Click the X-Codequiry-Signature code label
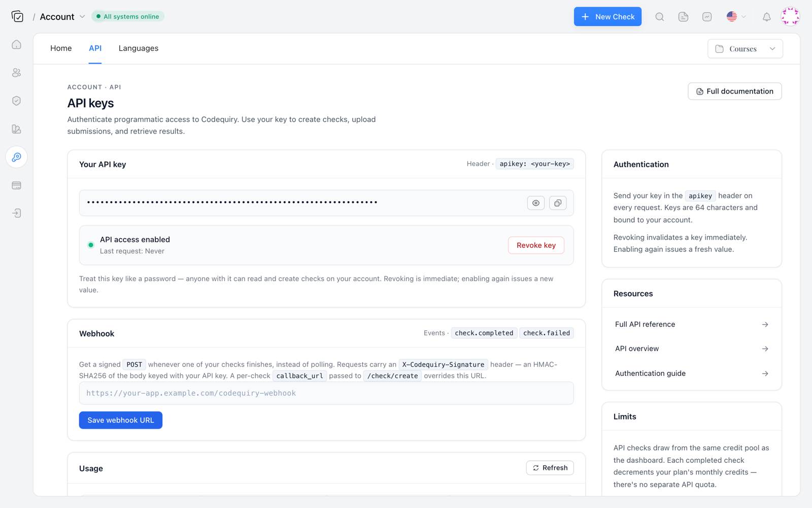The image size is (812, 508). (443, 365)
